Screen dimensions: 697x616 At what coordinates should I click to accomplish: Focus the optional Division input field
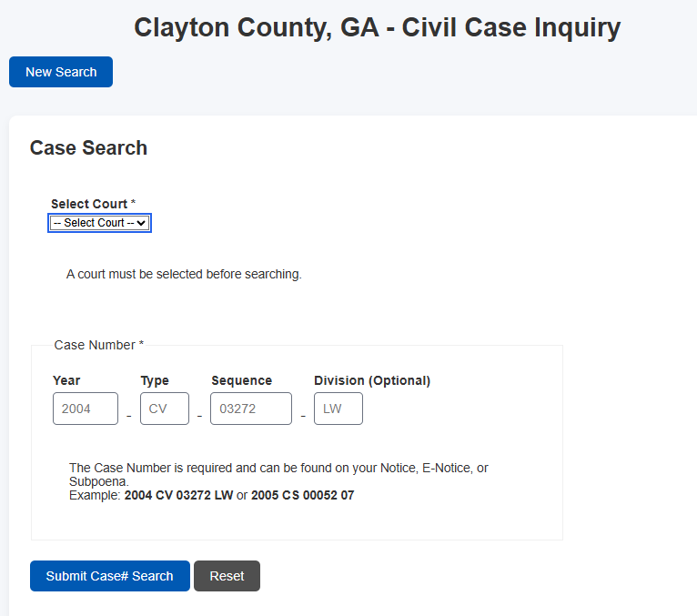coord(338,409)
